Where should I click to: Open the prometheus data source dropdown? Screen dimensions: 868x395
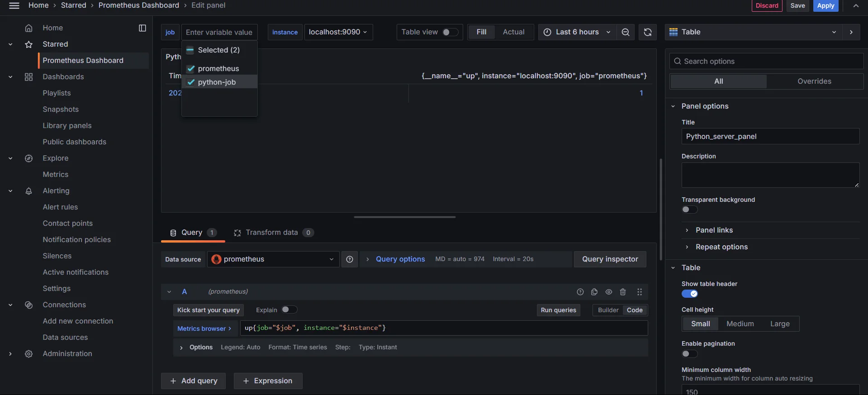point(273,259)
